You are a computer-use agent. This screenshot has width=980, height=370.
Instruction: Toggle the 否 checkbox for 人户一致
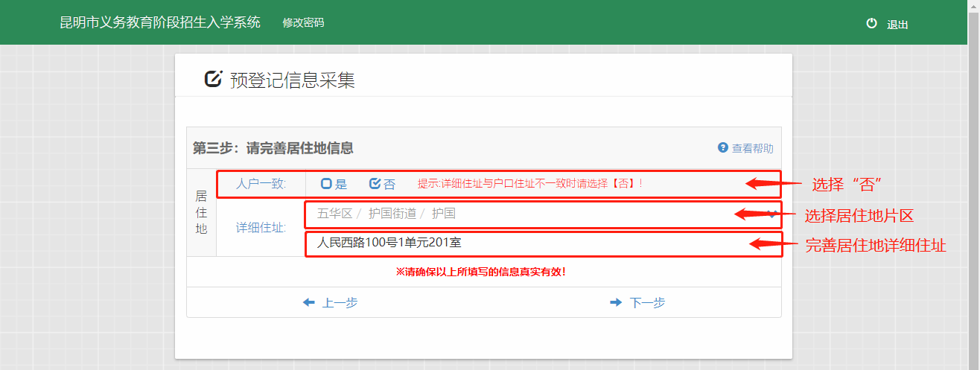(375, 184)
